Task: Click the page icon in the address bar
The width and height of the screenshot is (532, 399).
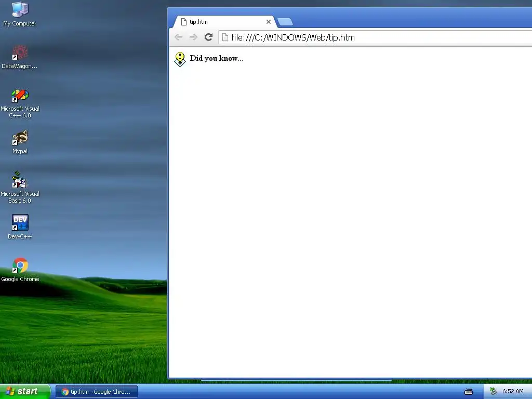Action: (224, 37)
